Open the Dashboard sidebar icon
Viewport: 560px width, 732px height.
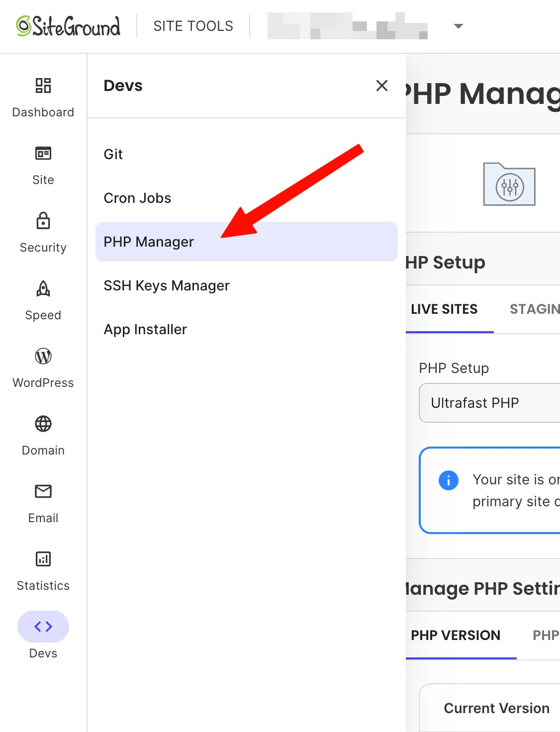point(43,86)
